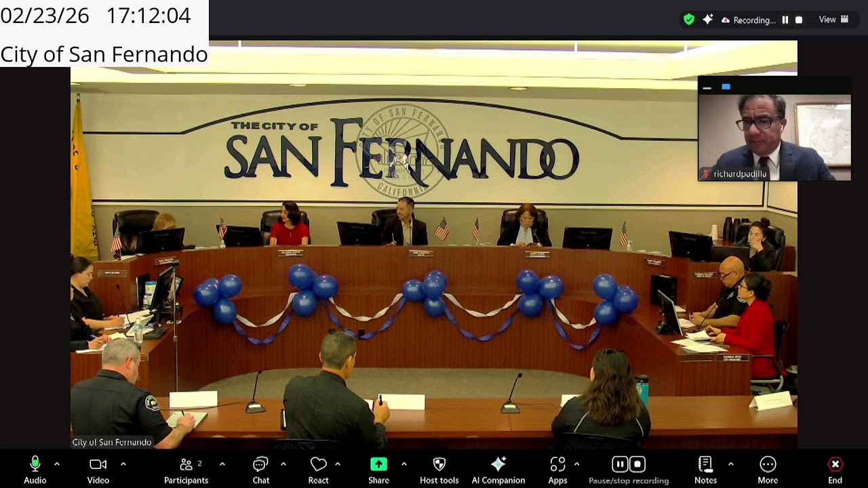Toggle the camera with the Video button
This screenshot has width=868, height=488.
click(x=98, y=470)
